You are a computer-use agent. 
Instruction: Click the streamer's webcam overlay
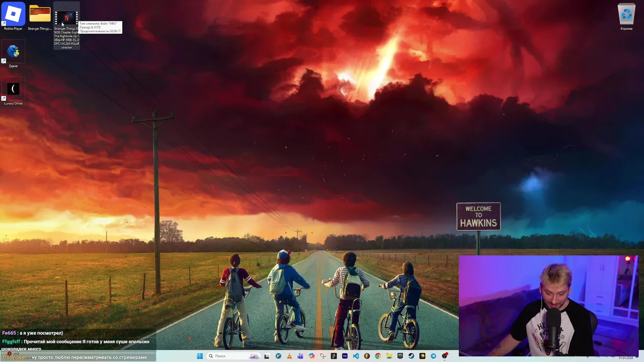[x=549, y=306]
